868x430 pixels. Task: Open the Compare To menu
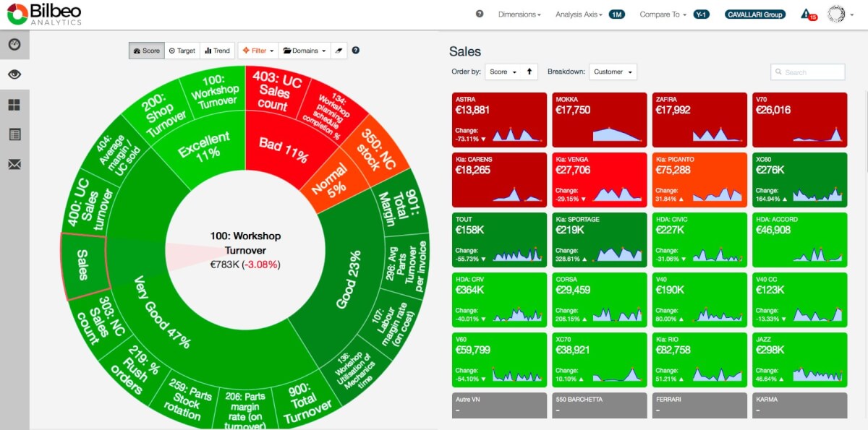663,14
